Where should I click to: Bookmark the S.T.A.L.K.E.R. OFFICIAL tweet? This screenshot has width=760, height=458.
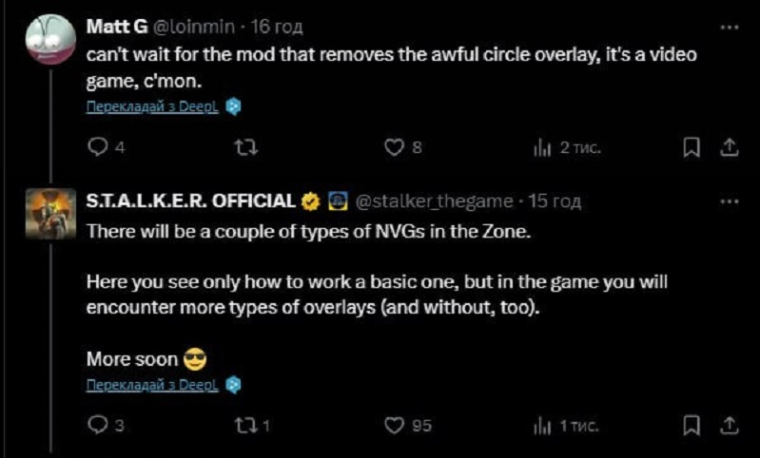[x=690, y=425]
